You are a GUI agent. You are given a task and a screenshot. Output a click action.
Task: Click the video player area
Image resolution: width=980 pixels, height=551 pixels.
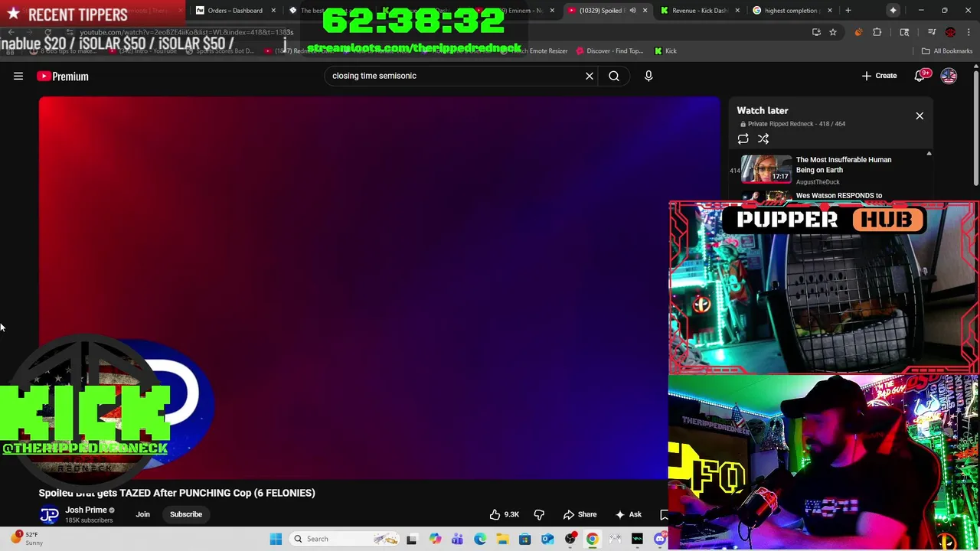pyautogui.click(x=379, y=287)
